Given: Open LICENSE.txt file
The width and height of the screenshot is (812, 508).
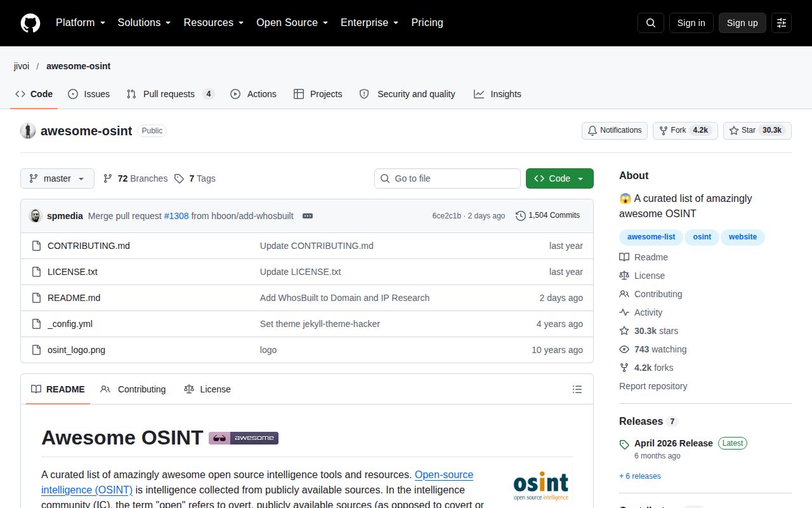Looking at the screenshot, I should [72, 272].
